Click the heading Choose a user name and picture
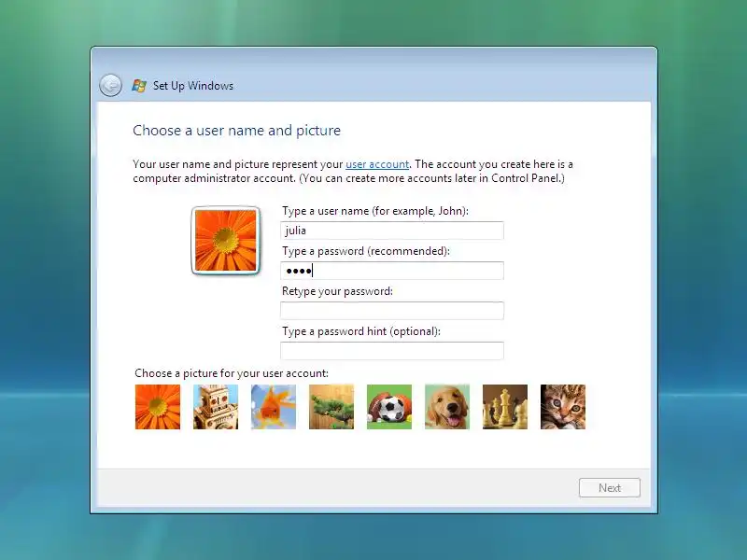Screen dimensions: 747x560 237,131
